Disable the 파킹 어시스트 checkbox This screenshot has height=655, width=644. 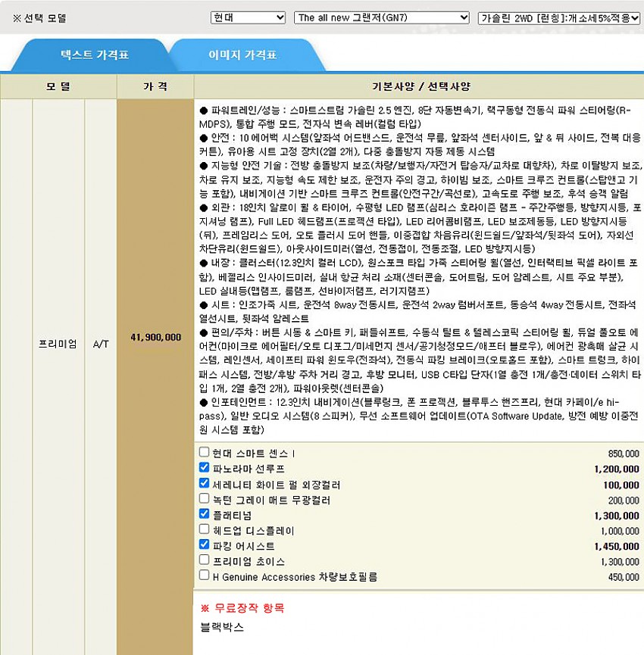pos(204,544)
